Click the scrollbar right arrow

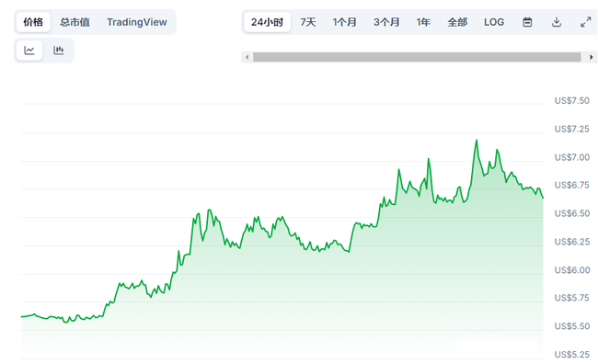[x=592, y=57]
